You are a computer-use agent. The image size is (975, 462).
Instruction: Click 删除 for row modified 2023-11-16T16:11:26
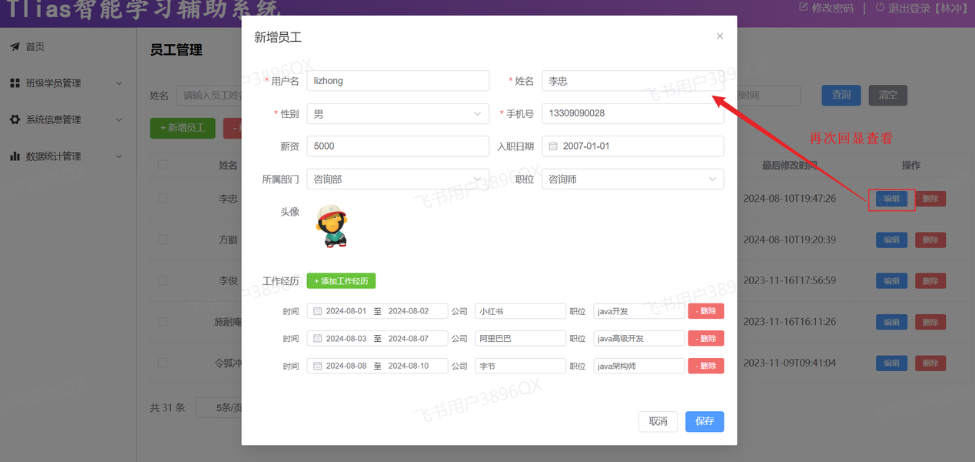click(930, 321)
